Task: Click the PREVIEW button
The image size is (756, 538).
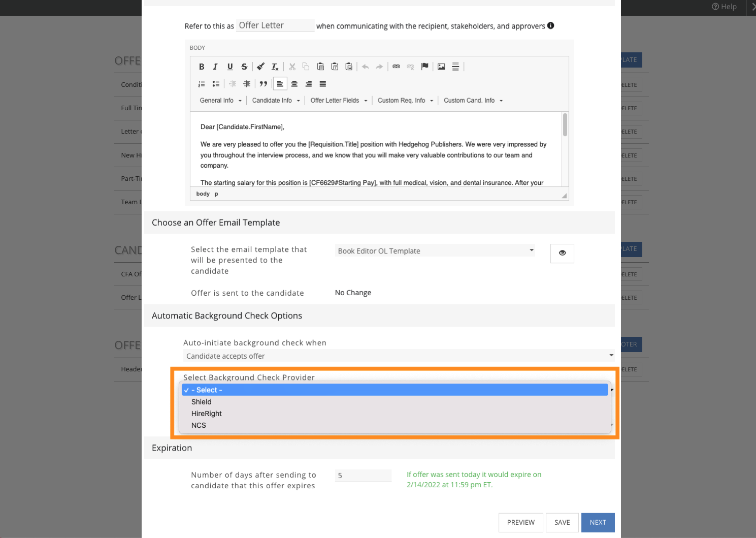Action: point(520,522)
